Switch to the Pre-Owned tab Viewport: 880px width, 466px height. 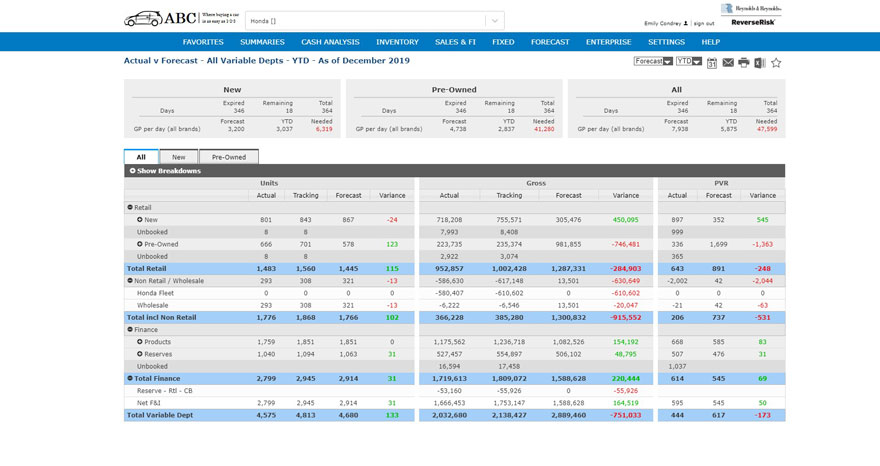[x=228, y=157]
